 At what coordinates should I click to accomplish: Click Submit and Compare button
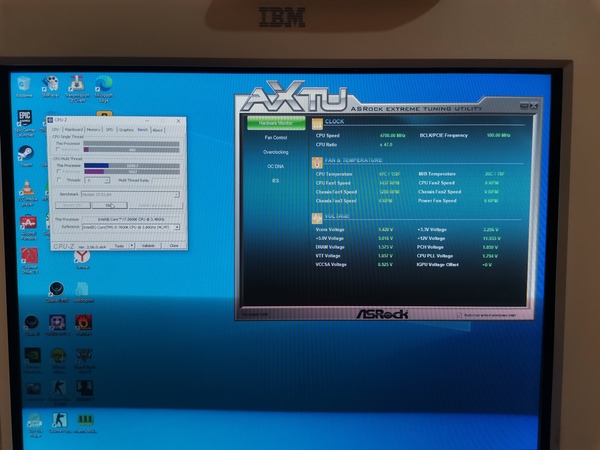[156, 205]
